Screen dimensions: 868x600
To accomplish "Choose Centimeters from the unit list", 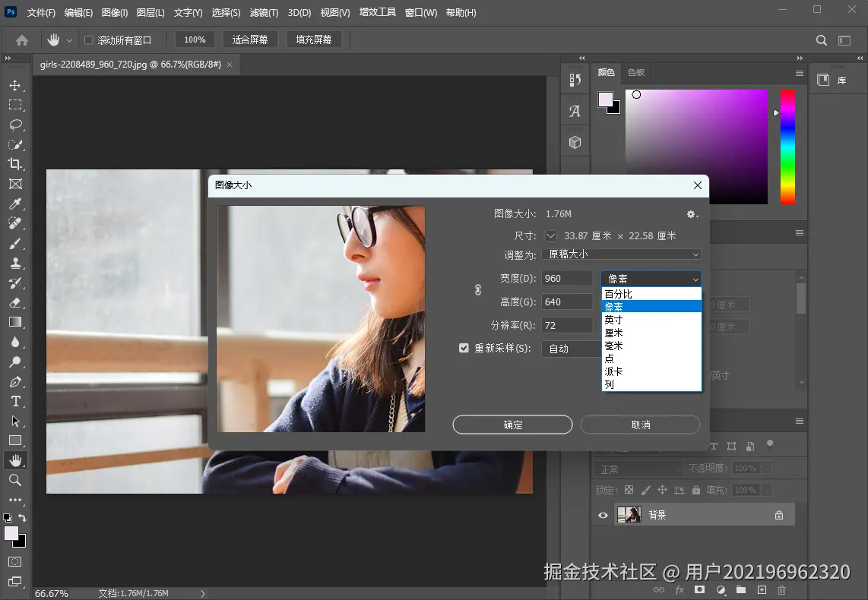I will point(651,333).
